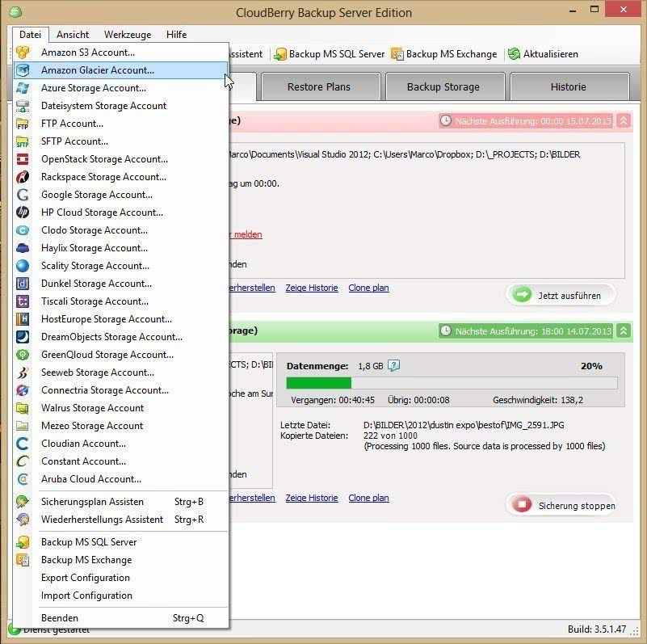Click the Dunkel Storage icon

pyautogui.click(x=23, y=283)
